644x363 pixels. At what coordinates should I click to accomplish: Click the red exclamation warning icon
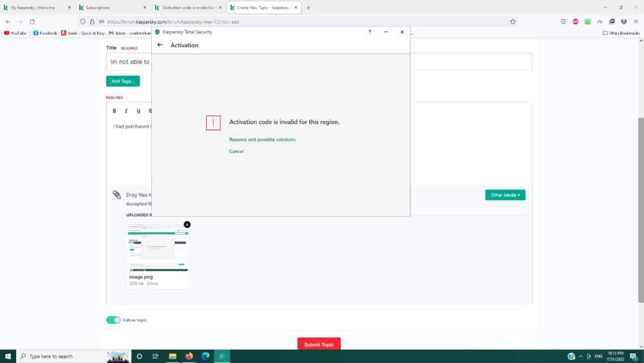click(213, 123)
